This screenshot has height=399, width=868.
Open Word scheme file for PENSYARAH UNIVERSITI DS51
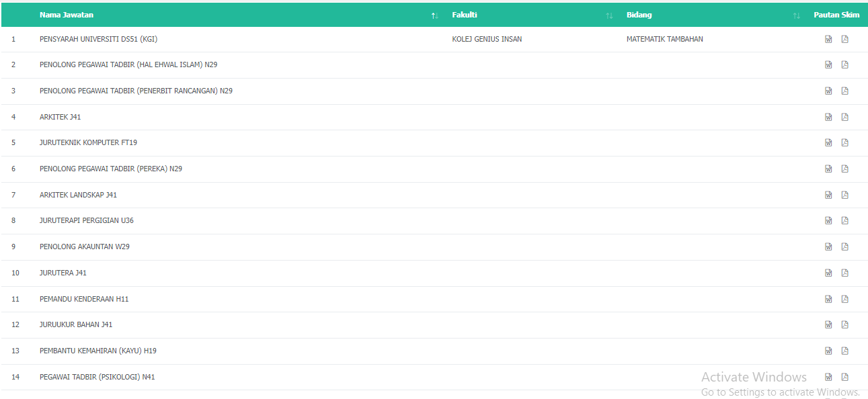point(828,39)
